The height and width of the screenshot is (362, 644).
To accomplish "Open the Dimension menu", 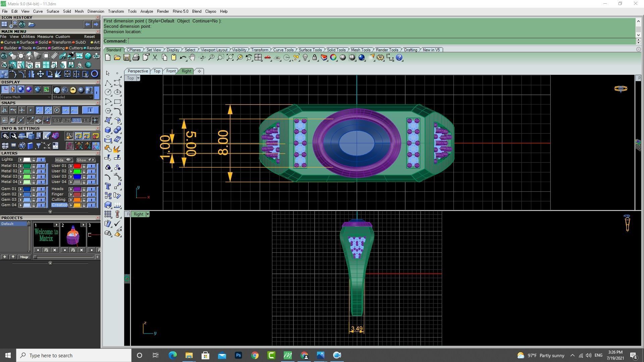I will click(x=96, y=11).
